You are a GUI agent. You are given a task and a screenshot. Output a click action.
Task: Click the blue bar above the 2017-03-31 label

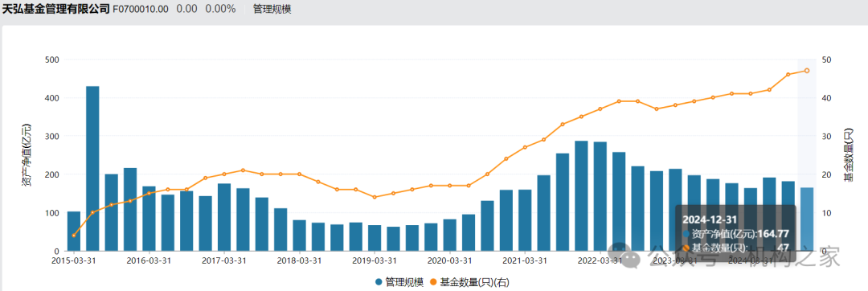coord(224,217)
